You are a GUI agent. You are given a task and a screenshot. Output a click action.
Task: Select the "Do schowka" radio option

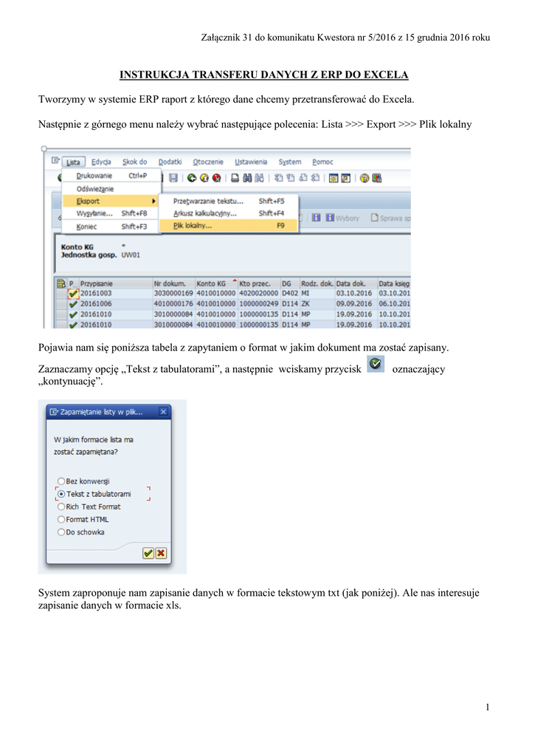pos(61,532)
